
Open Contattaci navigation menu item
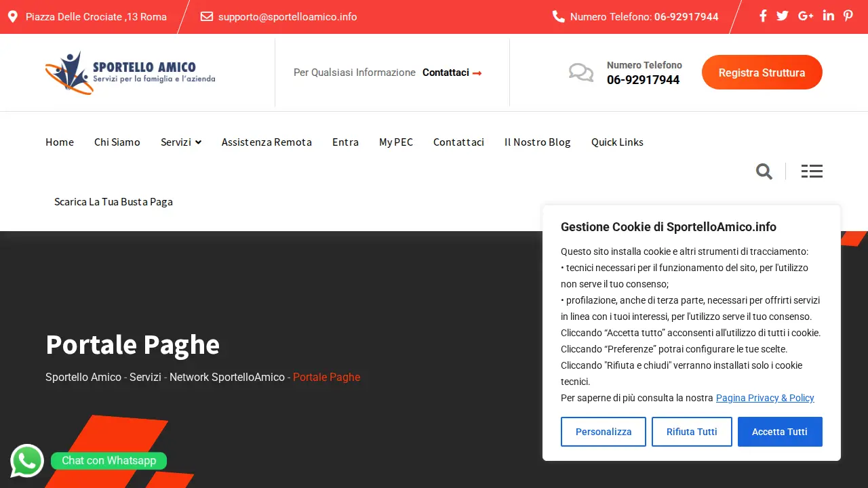click(458, 142)
